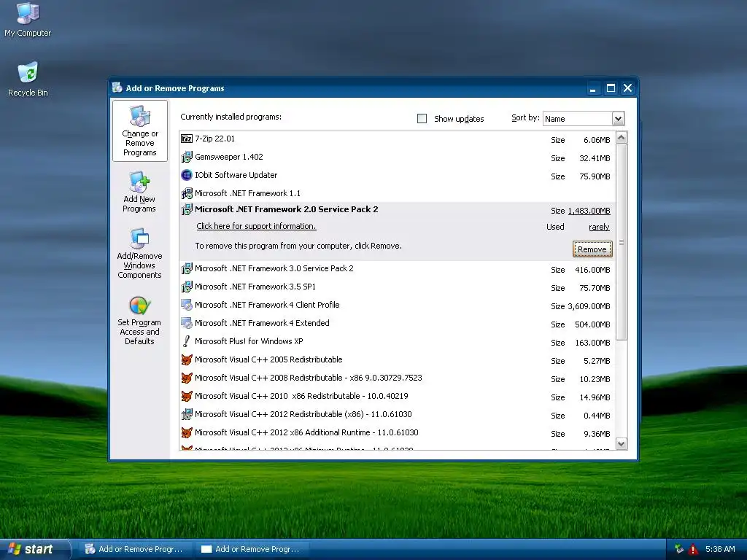Click the 7-Zip 22.01 program icon
Viewport: 747px width, 560px height.
point(187,139)
